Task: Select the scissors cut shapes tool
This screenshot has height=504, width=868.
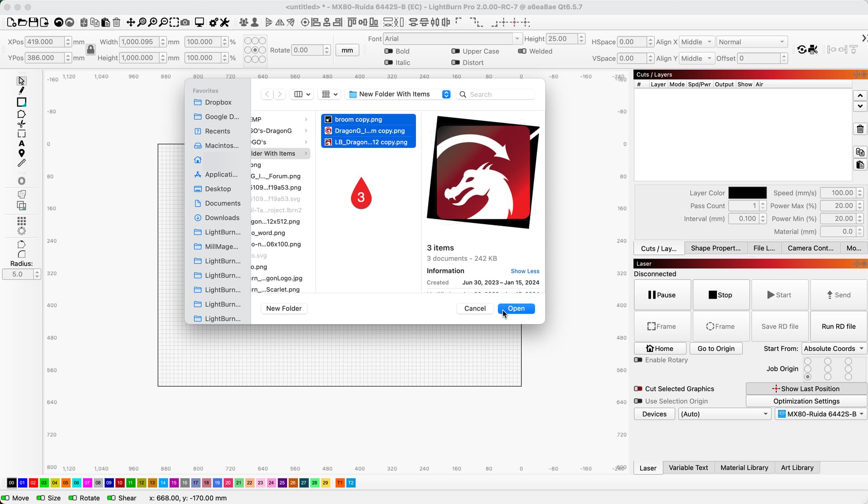Action: [x=21, y=123]
